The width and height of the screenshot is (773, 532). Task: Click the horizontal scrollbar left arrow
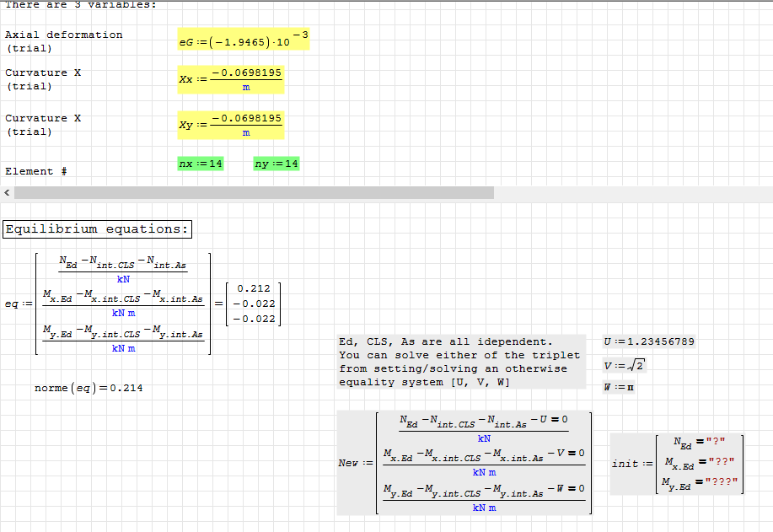(x=8, y=193)
